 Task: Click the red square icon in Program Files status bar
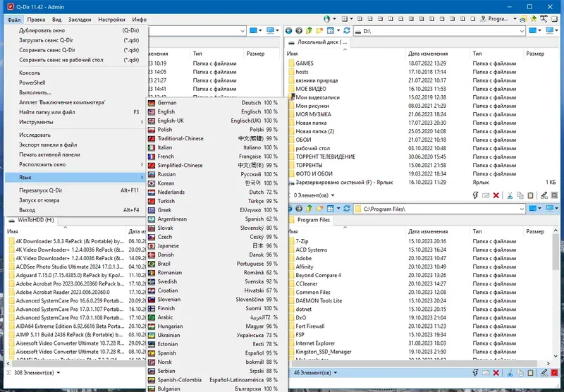554,373
